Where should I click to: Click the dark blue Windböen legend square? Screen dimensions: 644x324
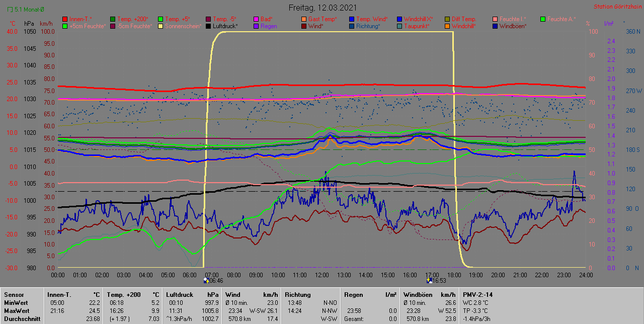(495, 26)
